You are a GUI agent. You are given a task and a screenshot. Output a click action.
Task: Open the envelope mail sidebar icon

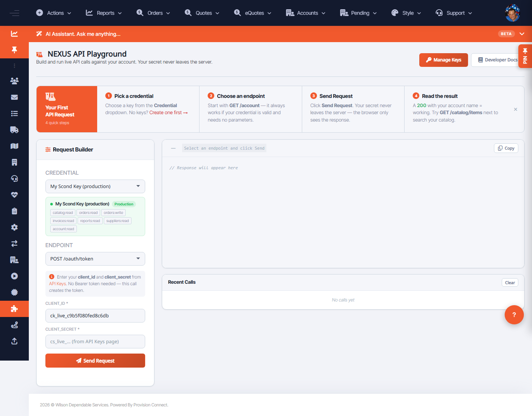(14, 97)
